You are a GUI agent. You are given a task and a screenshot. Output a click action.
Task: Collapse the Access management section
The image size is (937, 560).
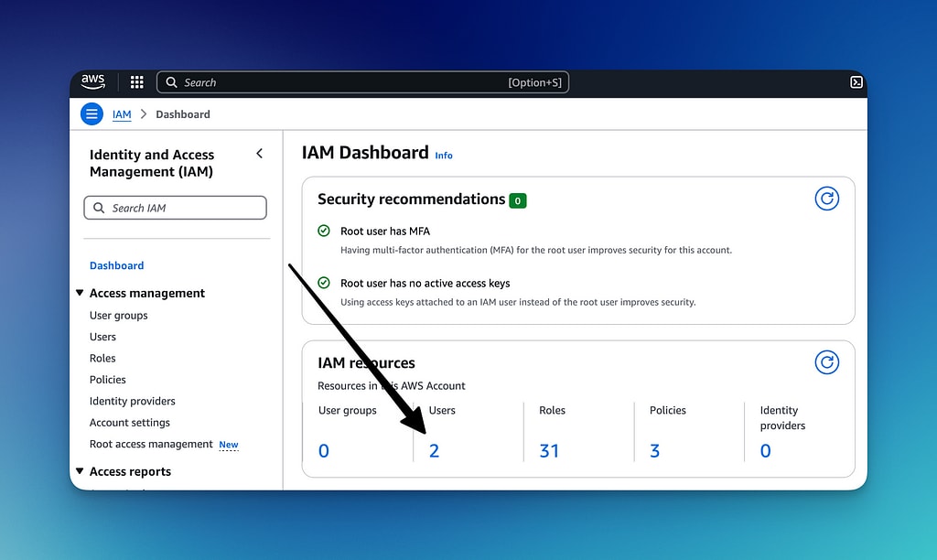(80, 293)
